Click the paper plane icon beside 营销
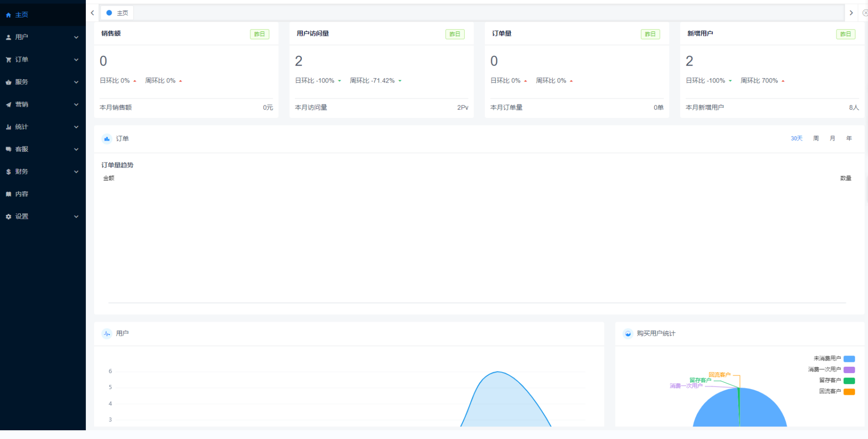The width and height of the screenshot is (868, 439). pos(8,104)
